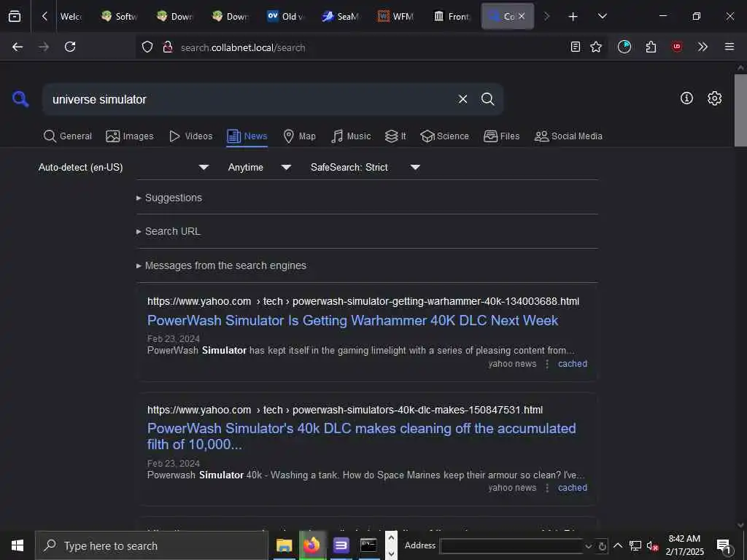Open search preferences gear icon
This screenshot has height=560, width=747.
tap(714, 98)
